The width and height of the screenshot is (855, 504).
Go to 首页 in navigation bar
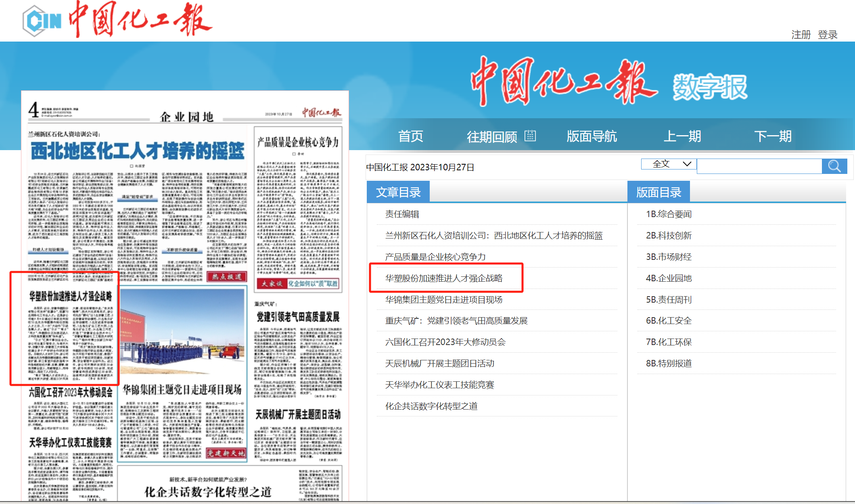tap(410, 136)
